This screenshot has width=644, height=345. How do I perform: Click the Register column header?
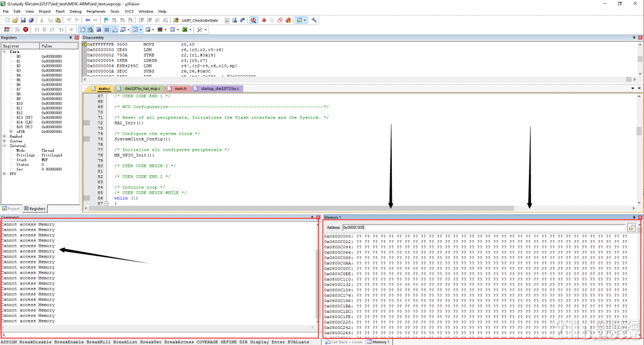(20, 46)
